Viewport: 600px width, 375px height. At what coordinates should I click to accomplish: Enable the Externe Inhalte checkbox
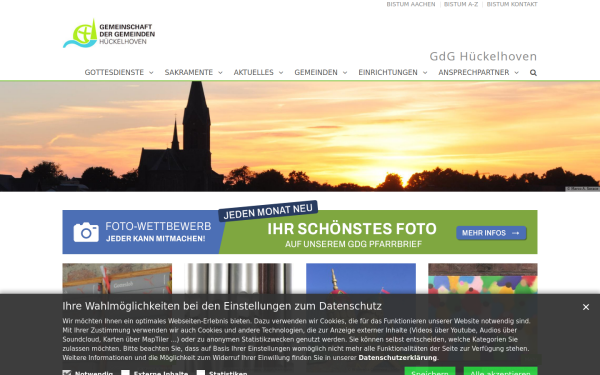click(x=125, y=372)
